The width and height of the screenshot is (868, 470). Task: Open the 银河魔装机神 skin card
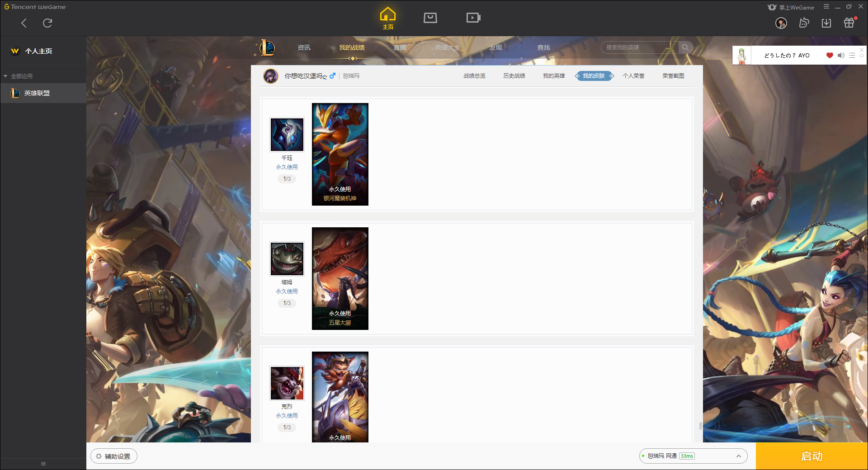tap(340, 154)
